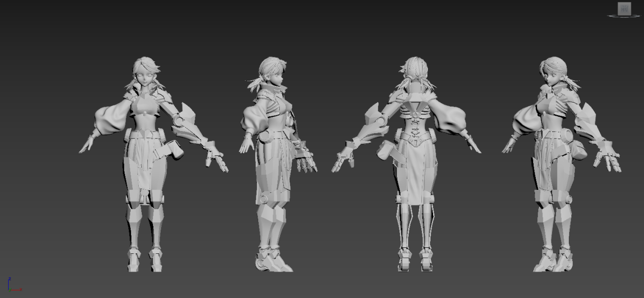644x298 pixels.
Task: Click the front-facing character's head
Action: tap(146, 73)
